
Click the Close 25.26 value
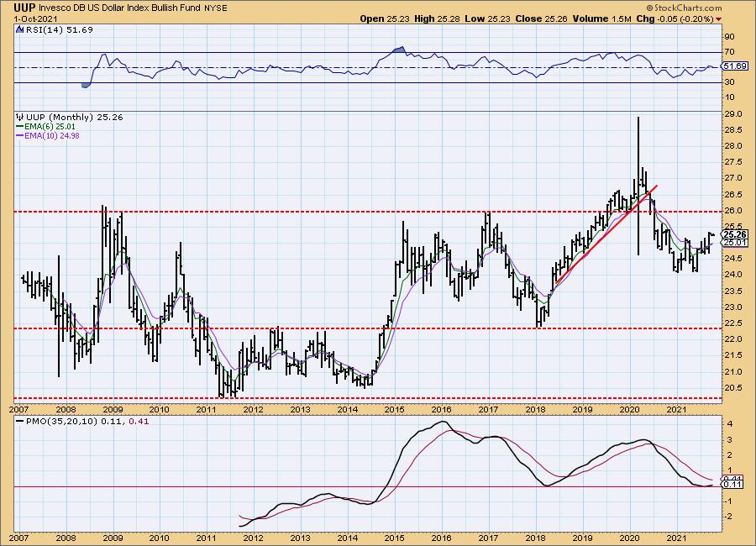point(542,18)
